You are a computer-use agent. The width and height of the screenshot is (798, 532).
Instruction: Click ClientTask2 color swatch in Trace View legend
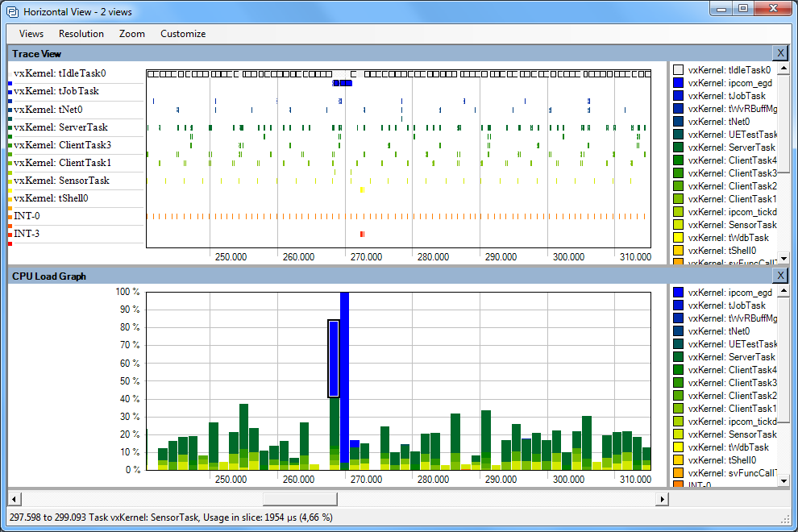pos(678,186)
